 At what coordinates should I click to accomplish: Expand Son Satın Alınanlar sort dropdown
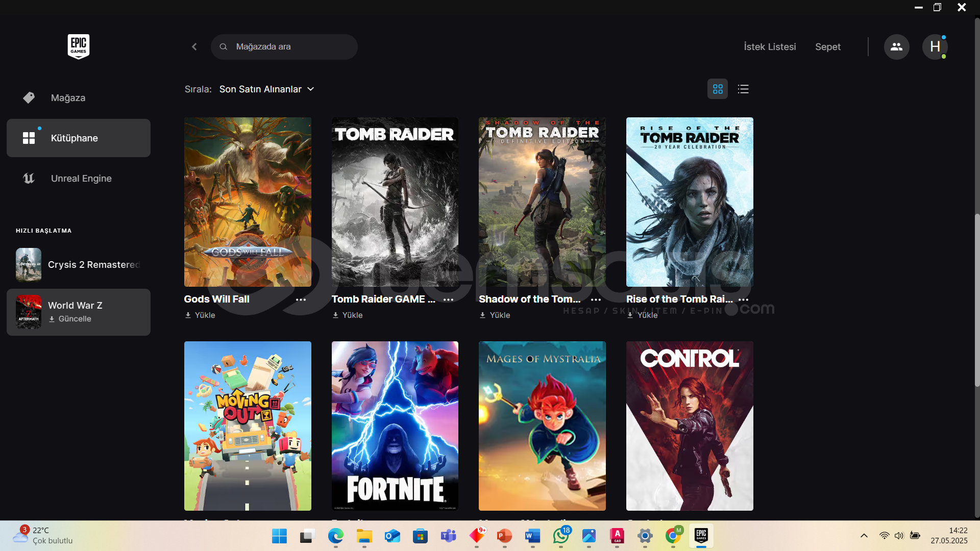266,89
